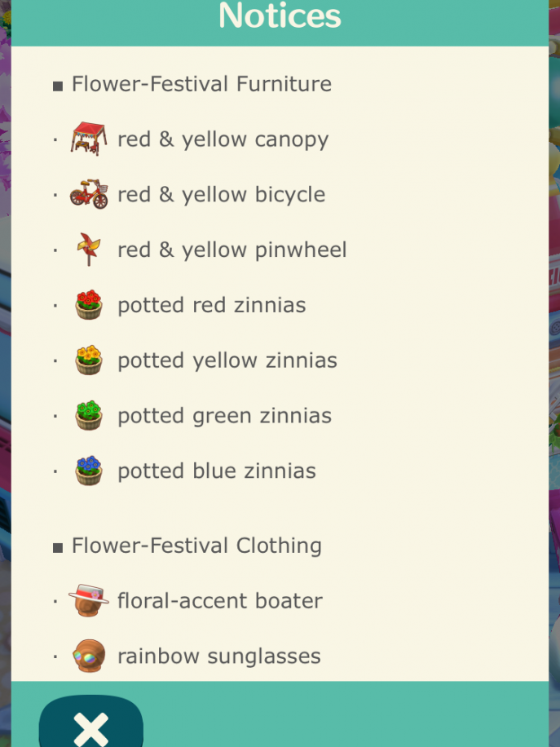Viewport: 560px width, 747px height.
Task: Click the potted red zinnias icon
Action: pyautogui.click(x=89, y=305)
